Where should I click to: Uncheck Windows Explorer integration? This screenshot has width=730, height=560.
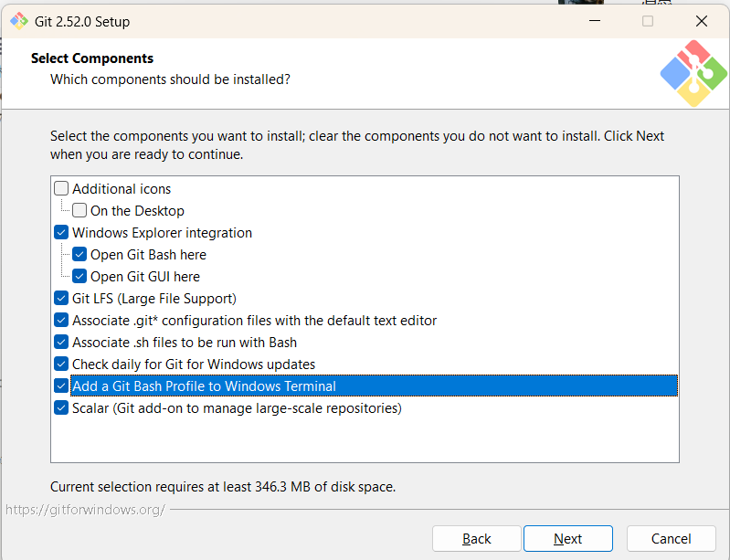tap(61, 232)
